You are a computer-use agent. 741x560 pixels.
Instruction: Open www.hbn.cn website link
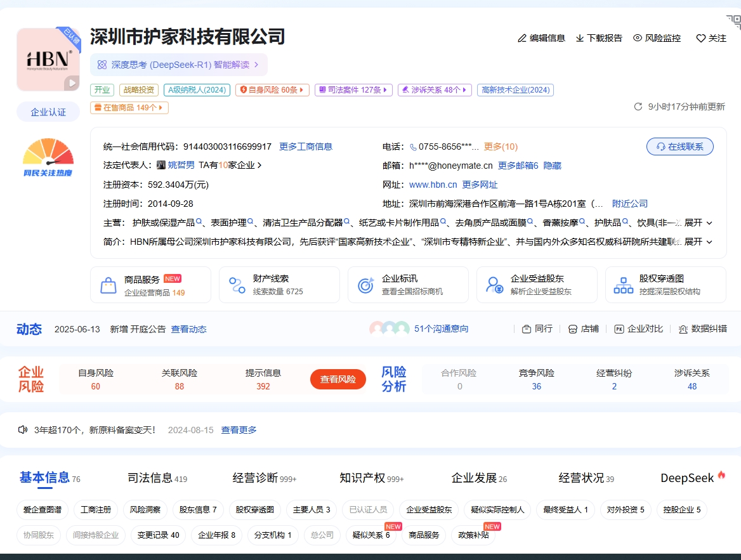(x=433, y=185)
